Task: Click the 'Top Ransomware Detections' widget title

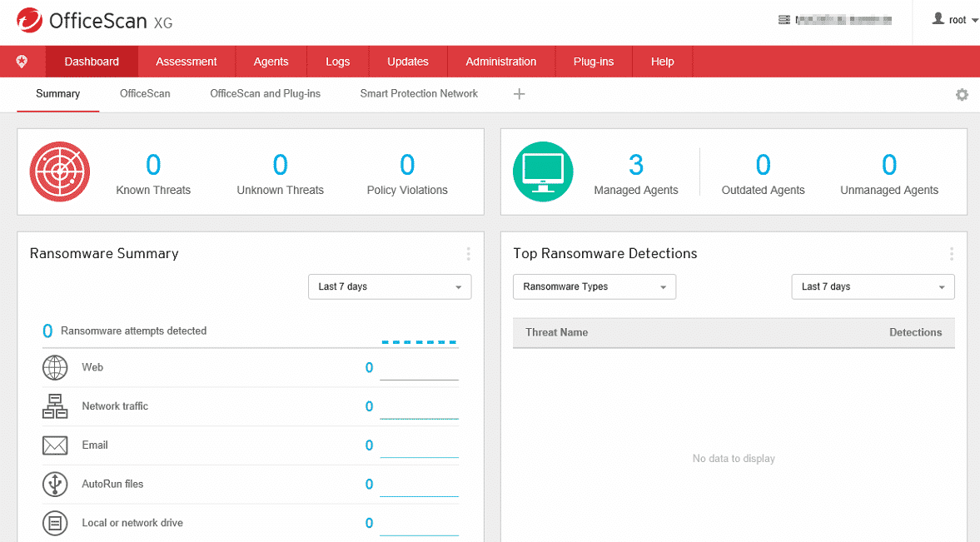Action: (x=605, y=253)
